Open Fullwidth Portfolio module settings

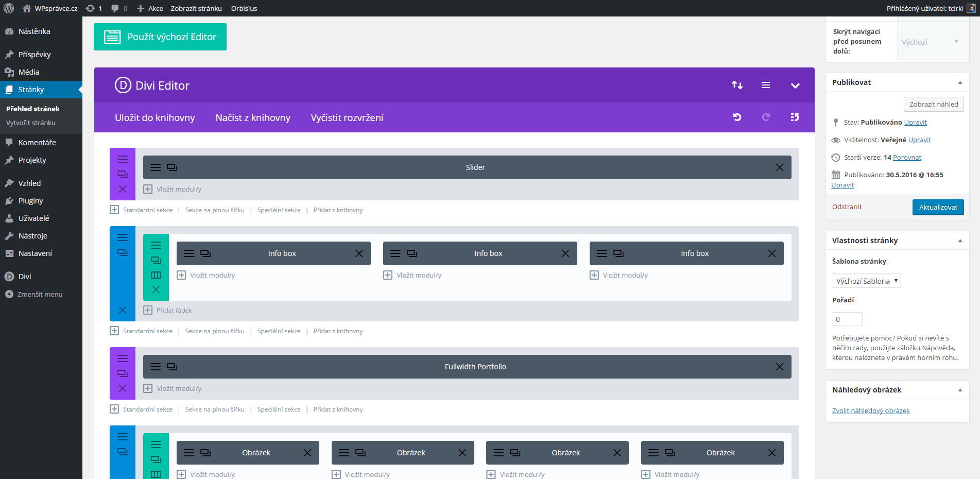[x=156, y=367]
